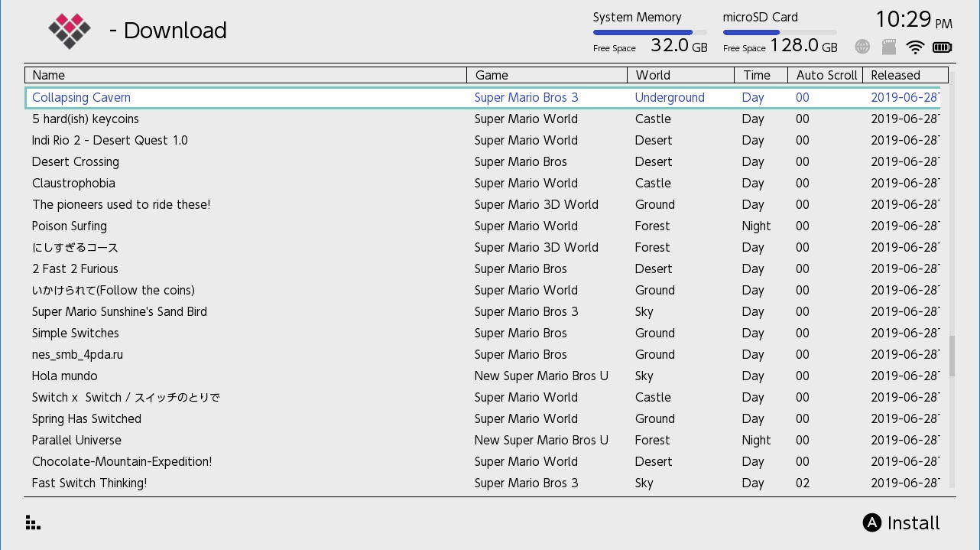Sort by the Released column header
Image resolution: width=980 pixels, height=550 pixels.
[906, 75]
